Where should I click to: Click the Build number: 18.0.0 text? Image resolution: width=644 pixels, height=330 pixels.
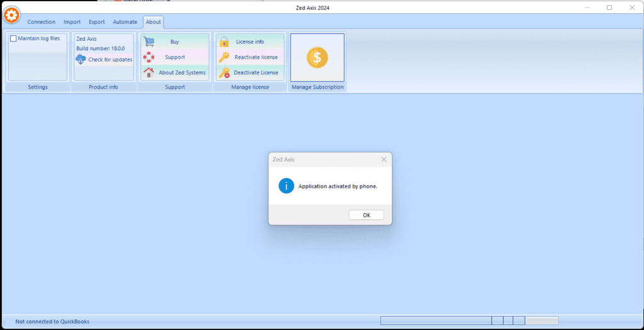point(100,48)
